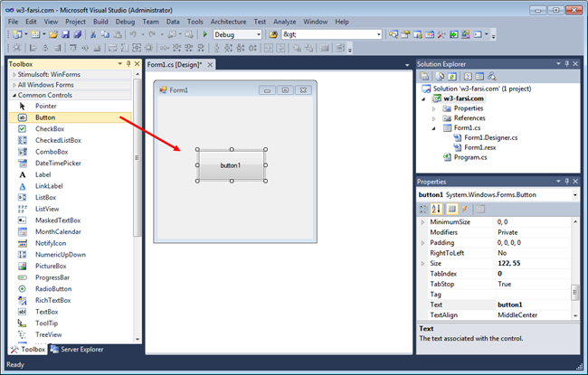Start debugging with the green play icon
Screen dimensions: 588x375
pos(205,34)
